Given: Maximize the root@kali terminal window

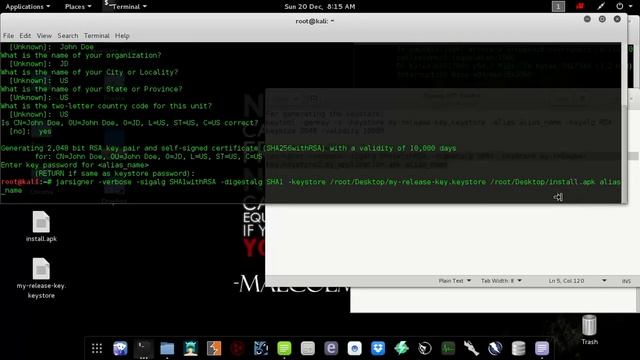Looking at the screenshot, I should (602, 19).
